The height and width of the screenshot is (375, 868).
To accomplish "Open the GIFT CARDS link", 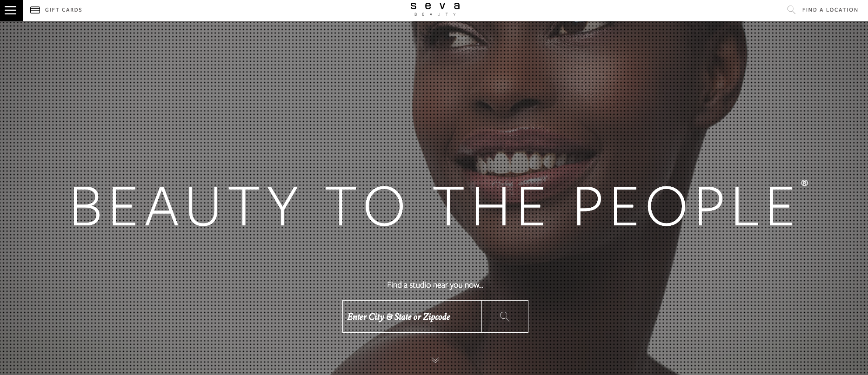I will pos(64,10).
